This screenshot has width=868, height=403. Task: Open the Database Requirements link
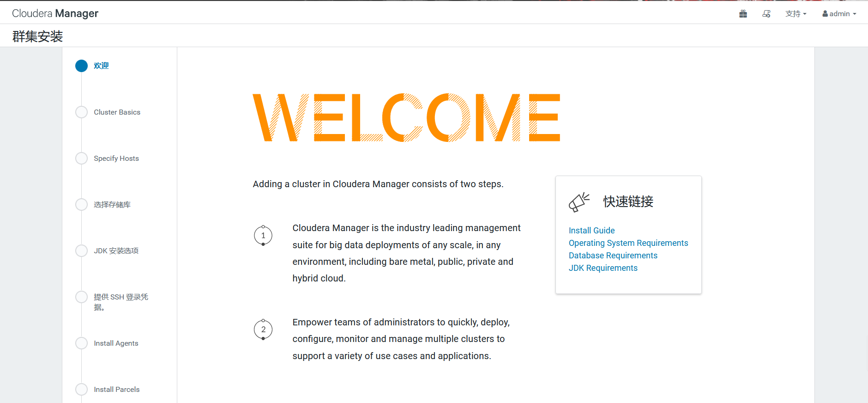[x=613, y=256]
